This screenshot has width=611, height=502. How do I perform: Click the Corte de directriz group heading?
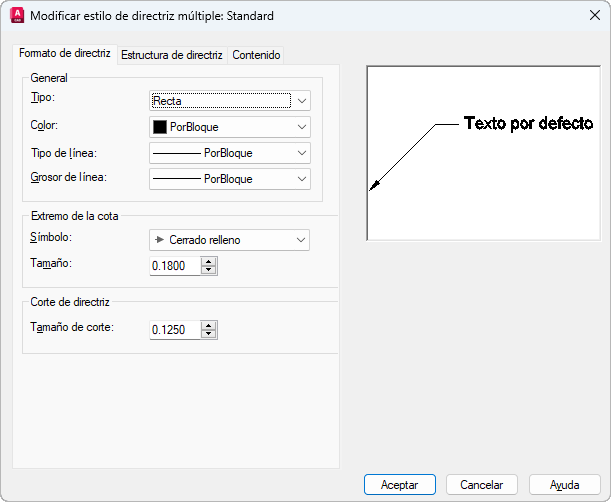coord(70,302)
